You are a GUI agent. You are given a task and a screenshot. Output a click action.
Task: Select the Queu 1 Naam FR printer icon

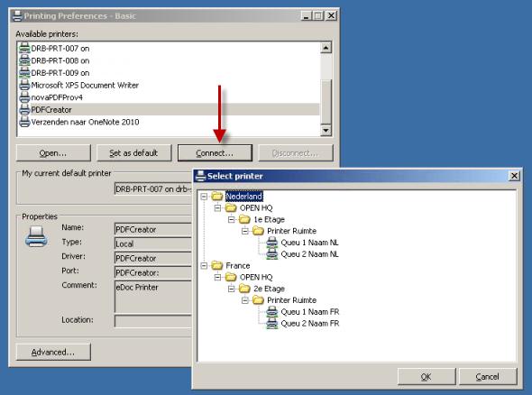coord(271,311)
